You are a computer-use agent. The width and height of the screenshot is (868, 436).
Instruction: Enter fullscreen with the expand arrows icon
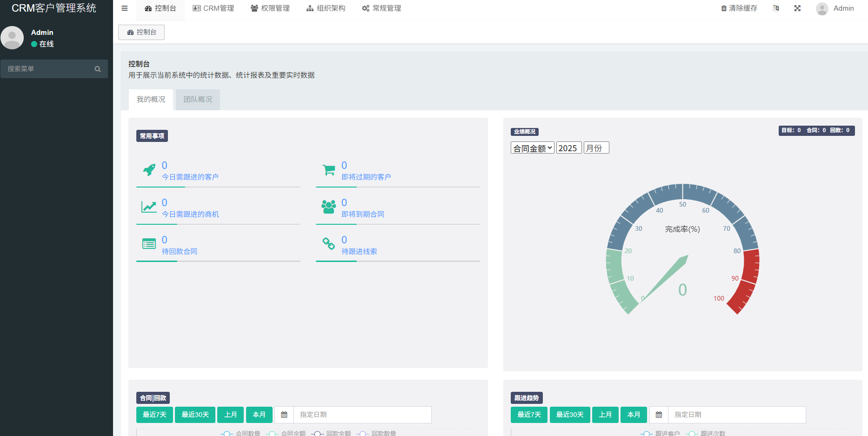[x=797, y=8]
